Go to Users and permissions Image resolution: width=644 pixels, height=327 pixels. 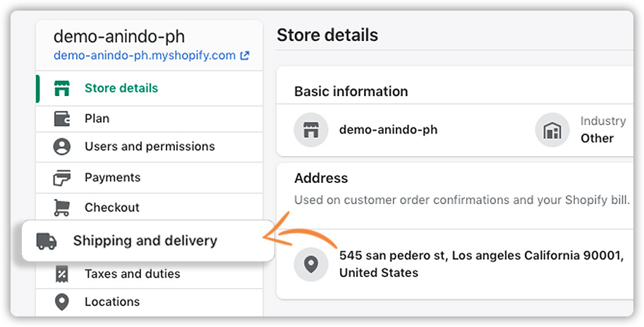149,147
